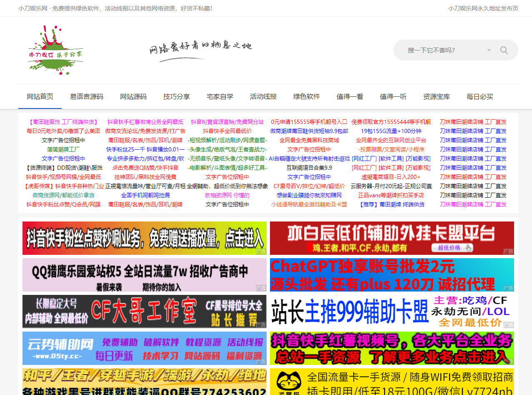Open the search category dropdown arrow
The width and height of the screenshot is (532, 395).
(x=488, y=50)
